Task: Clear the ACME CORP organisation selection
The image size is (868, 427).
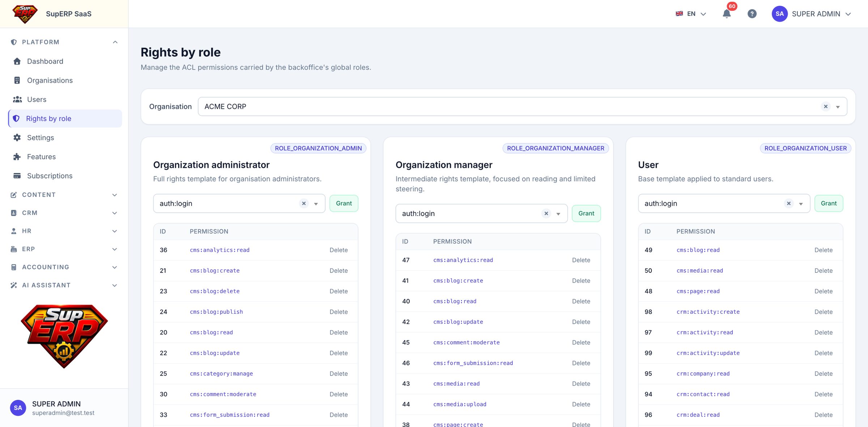Action: pos(826,106)
